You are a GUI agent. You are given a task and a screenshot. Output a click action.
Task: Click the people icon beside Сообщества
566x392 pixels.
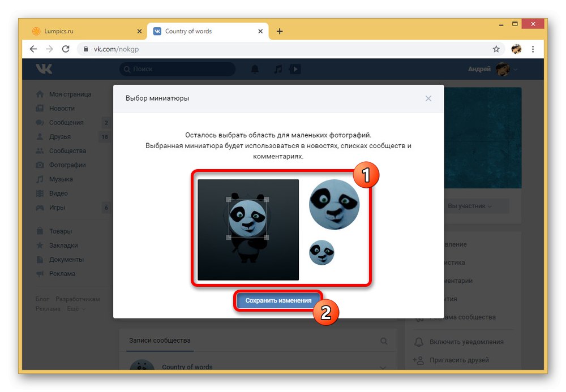(40, 150)
